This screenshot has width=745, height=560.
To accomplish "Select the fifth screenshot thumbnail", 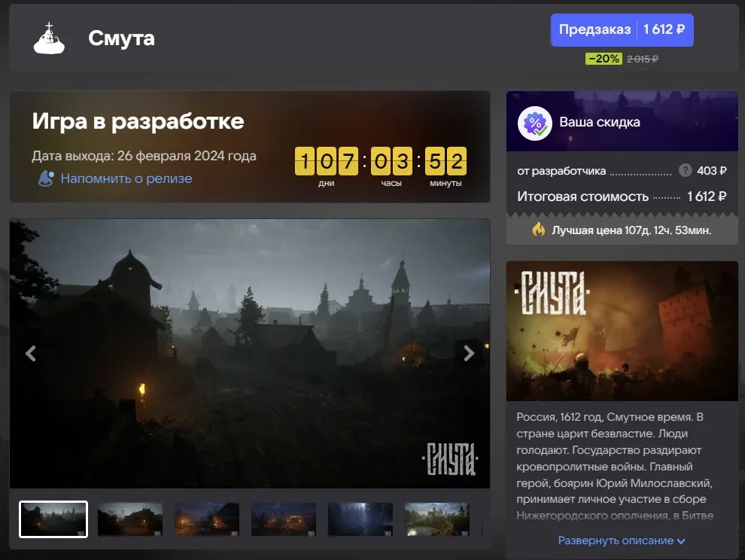I will click(x=360, y=519).
